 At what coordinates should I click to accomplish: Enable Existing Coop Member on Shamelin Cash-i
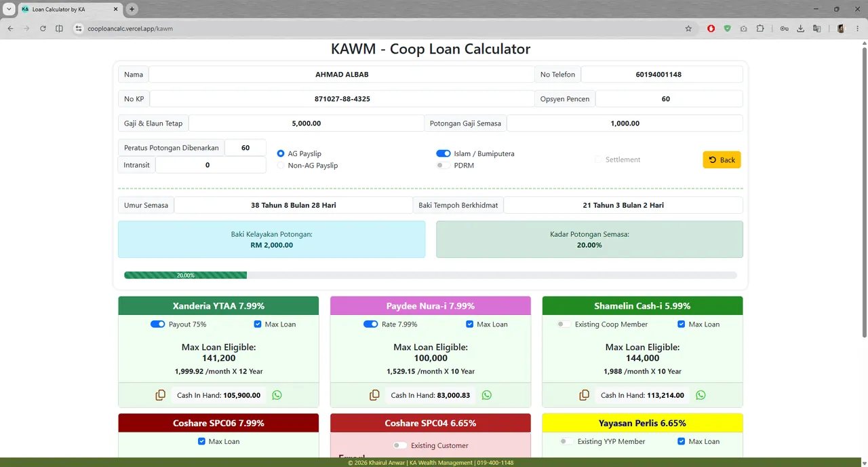(x=564, y=324)
